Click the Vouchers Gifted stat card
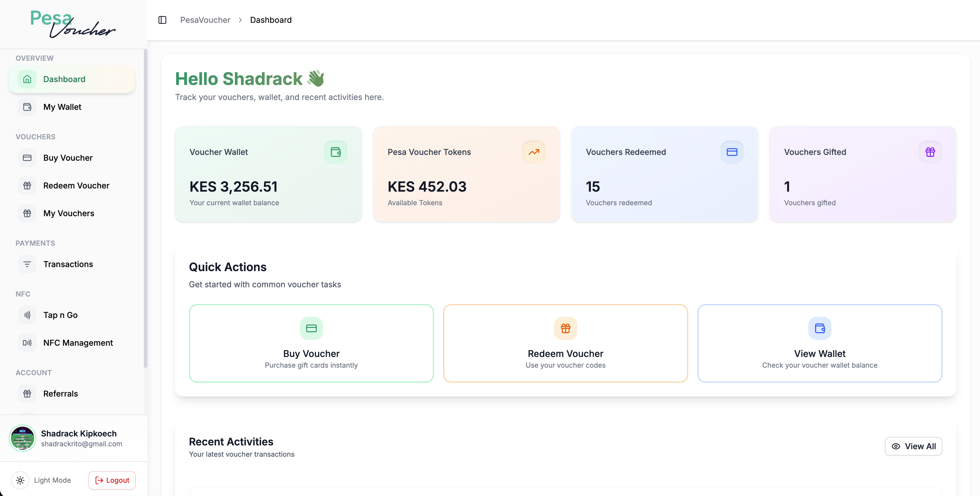980x496 pixels. pos(863,174)
